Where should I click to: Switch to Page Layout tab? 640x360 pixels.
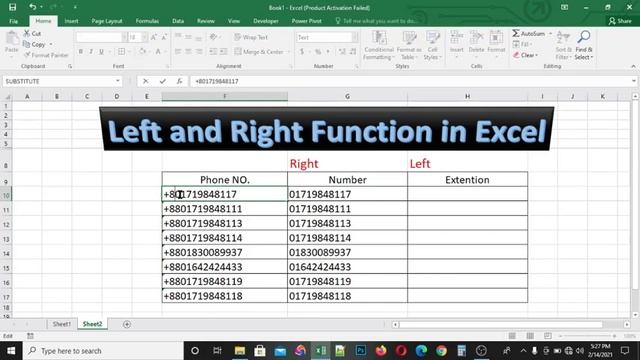107,21
